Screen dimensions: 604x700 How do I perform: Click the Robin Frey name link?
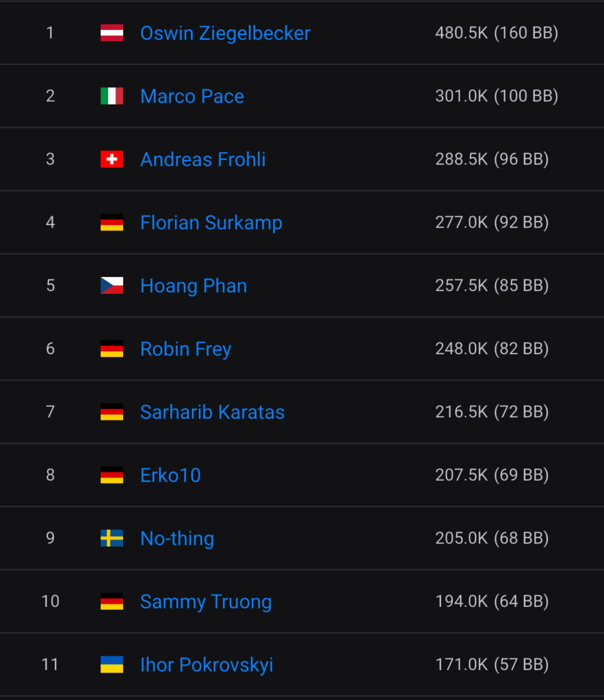click(x=185, y=349)
